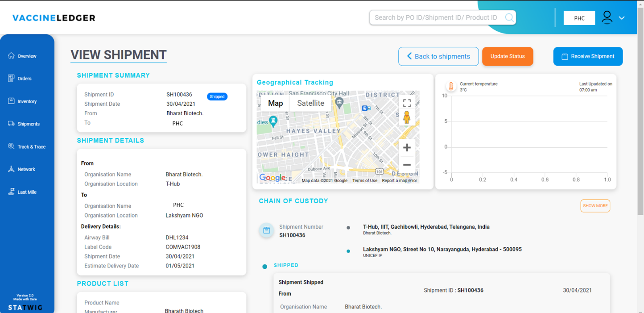Click the Receive Shipment button
This screenshot has height=313, width=644.
click(x=588, y=56)
